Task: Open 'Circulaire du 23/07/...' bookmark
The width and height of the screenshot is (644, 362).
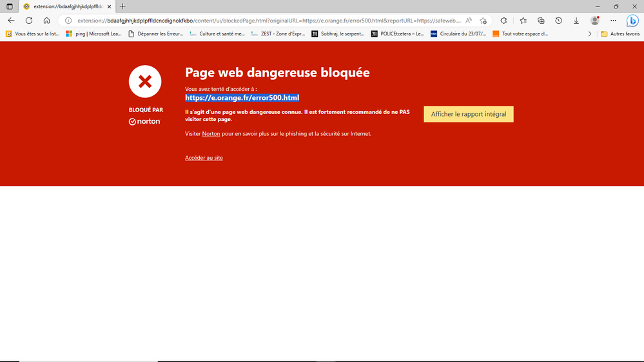Action: 458,33
